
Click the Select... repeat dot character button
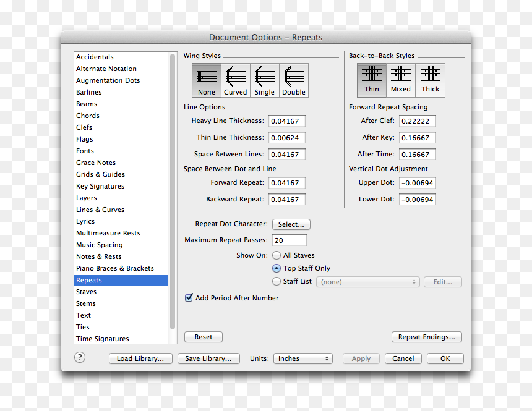291,224
